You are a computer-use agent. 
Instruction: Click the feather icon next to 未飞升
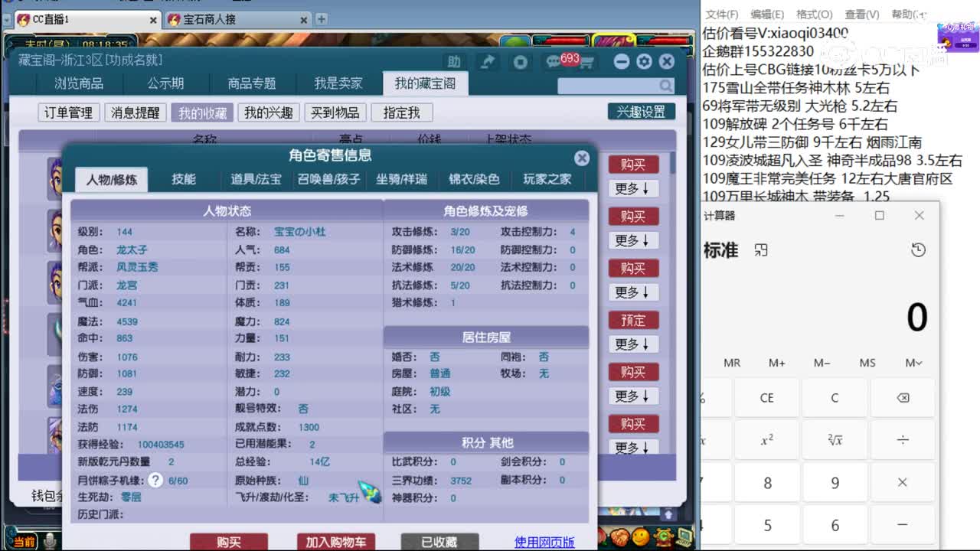click(x=369, y=491)
